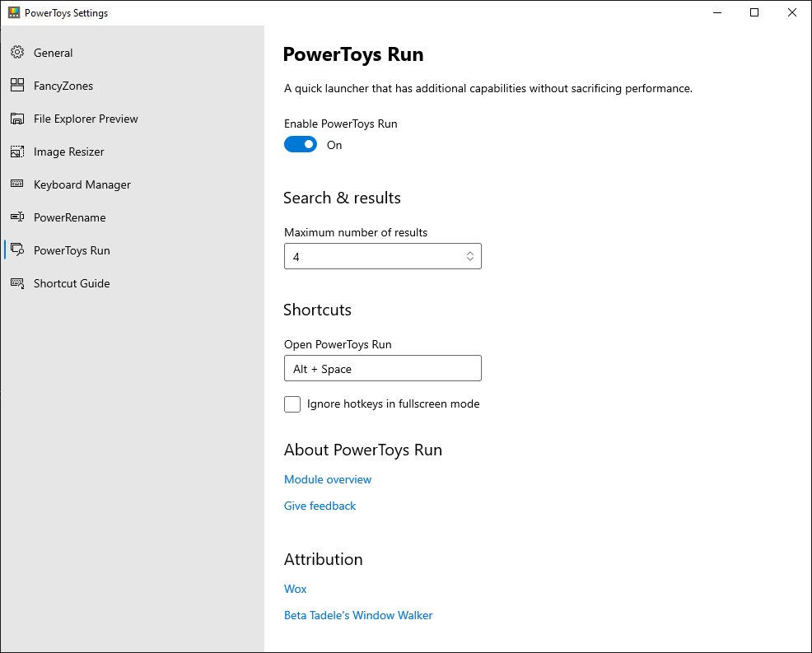Viewport: 812px width, 653px height.
Task: Open the Wox attribution link
Action: click(295, 590)
